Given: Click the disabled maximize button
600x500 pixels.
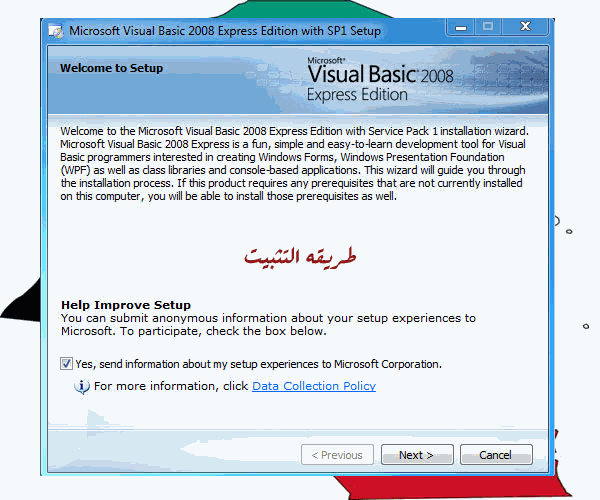Looking at the screenshot, I should (488, 27).
